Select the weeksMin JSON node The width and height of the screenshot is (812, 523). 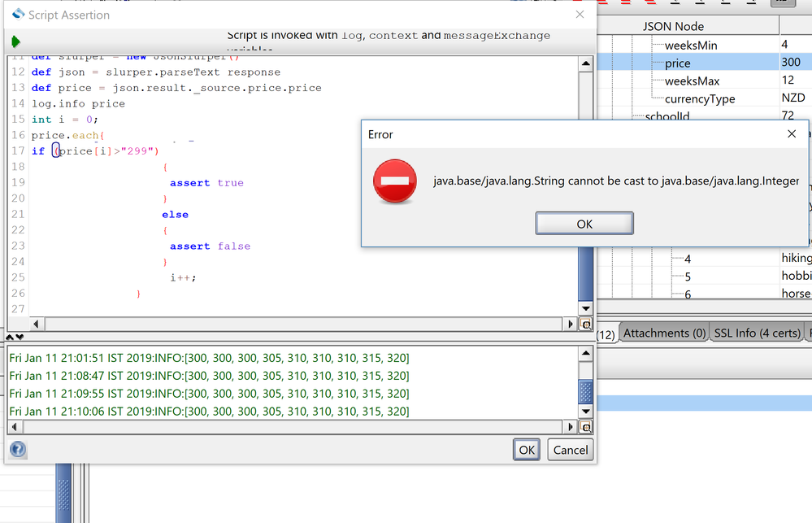point(690,45)
